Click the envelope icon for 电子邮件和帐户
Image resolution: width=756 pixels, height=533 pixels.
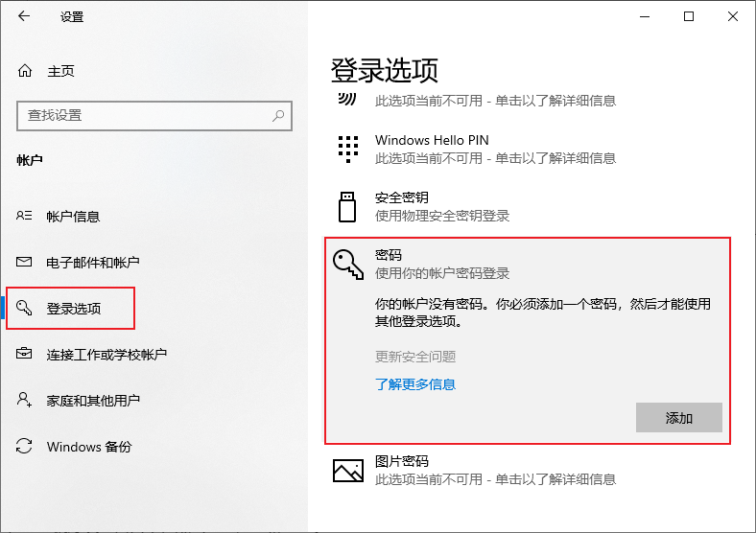[x=24, y=262]
